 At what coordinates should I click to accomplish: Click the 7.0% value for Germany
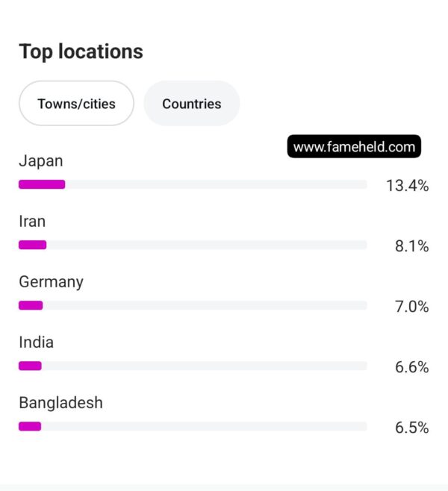click(411, 307)
